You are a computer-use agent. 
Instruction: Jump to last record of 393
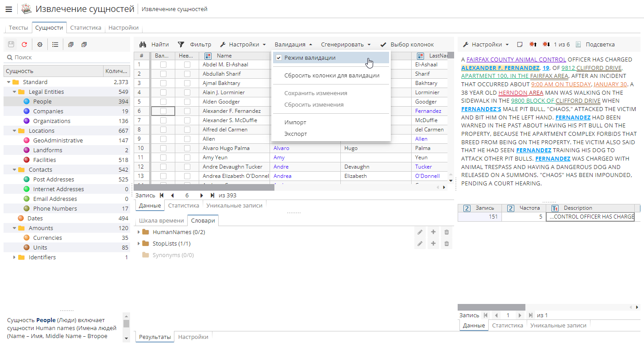click(212, 196)
